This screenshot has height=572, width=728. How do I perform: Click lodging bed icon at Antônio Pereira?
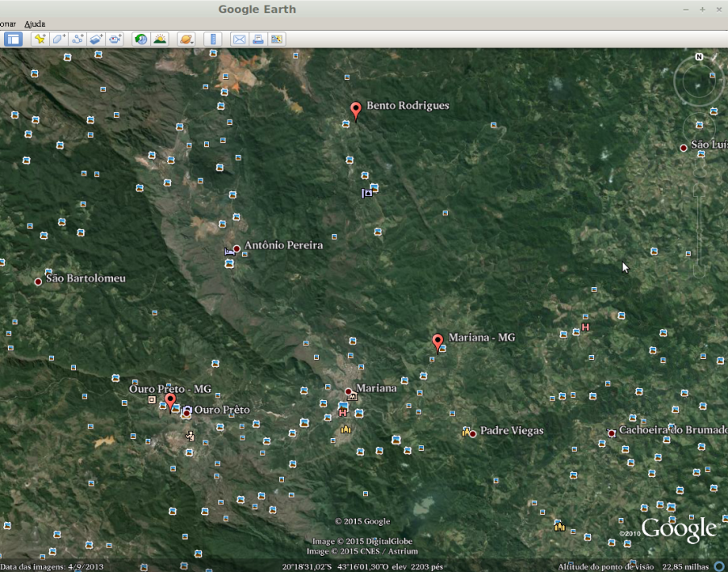[x=229, y=251]
